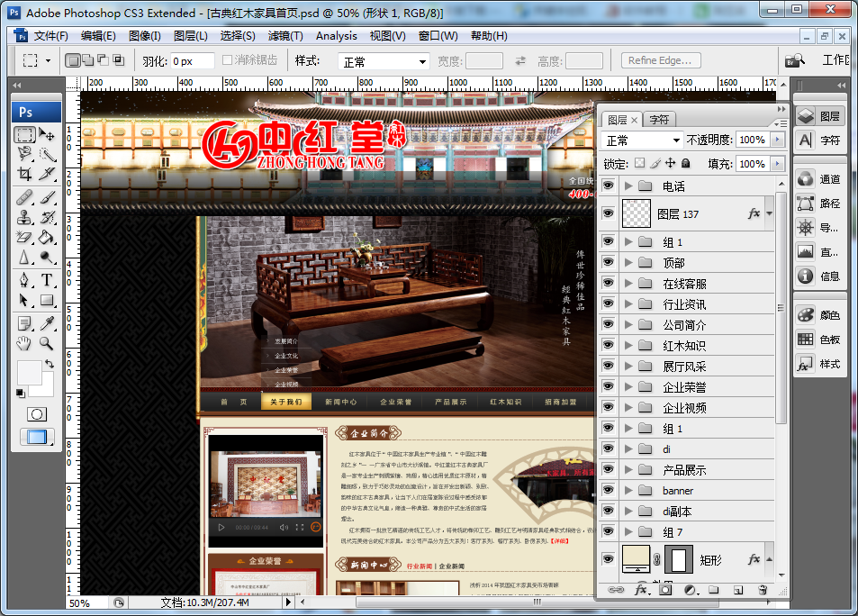Hide the 电话 layer group

(608, 186)
